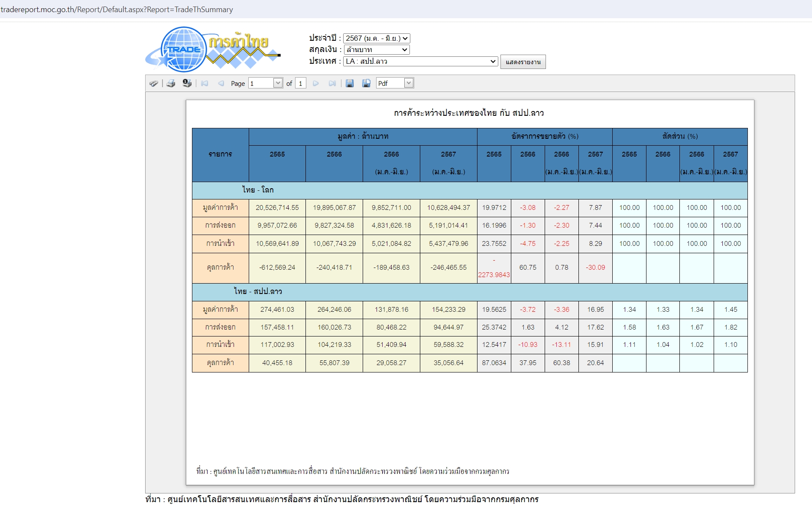
Task: Click the print current page icon
Action: [x=187, y=83]
